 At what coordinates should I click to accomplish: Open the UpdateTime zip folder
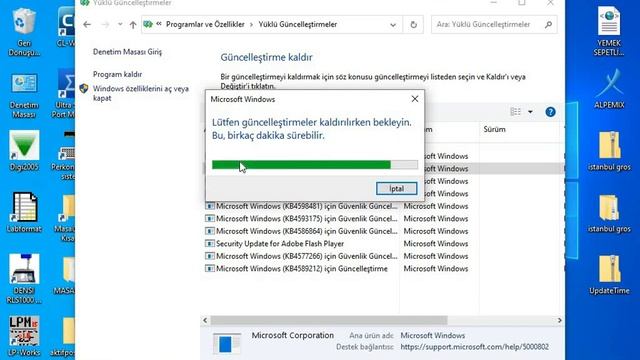click(x=609, y=275)
